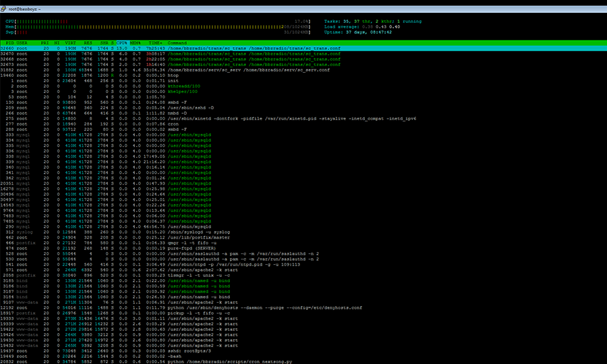
Task: Select the htop process row
Action: pos(303,75)
